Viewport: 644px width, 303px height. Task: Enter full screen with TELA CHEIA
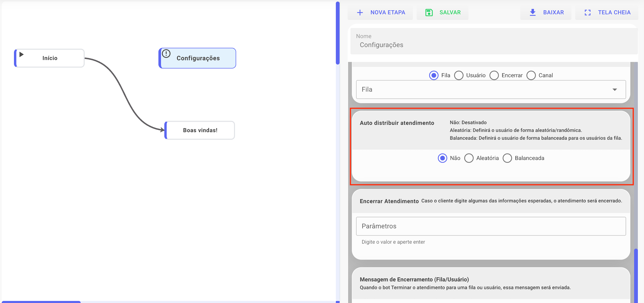pyautogui.click(x=607, y=13)
